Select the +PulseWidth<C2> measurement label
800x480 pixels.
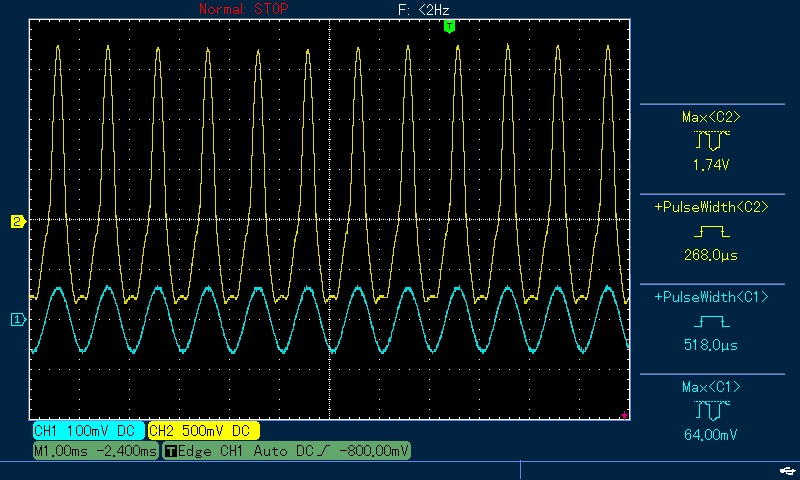[711, 207]
